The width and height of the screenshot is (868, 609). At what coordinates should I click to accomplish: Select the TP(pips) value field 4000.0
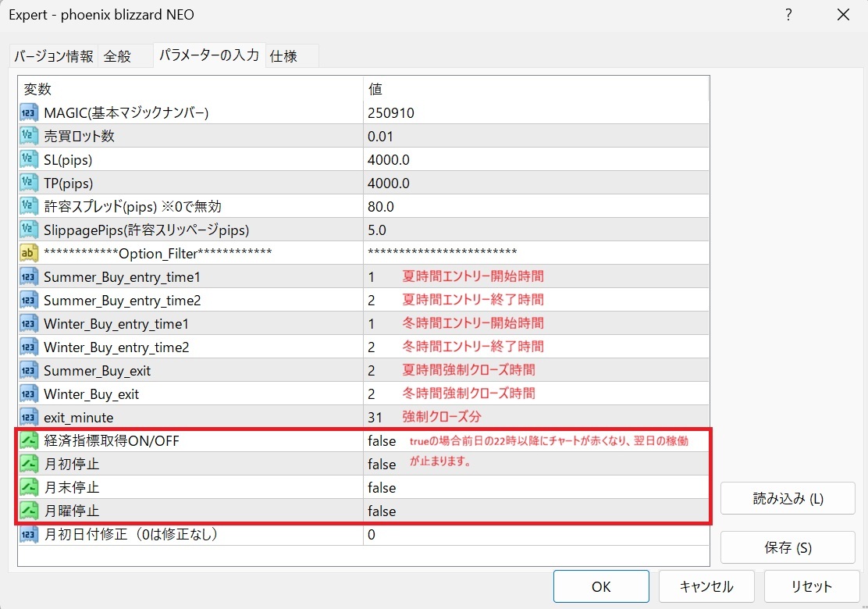(x=389, y=183)
